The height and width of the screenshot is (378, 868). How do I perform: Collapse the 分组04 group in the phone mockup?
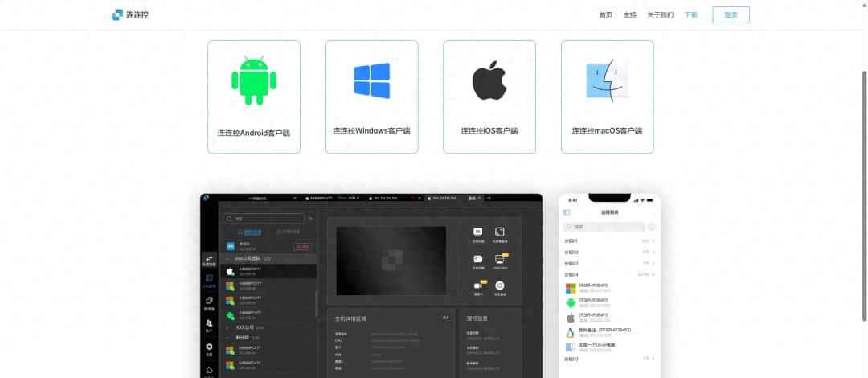pyautogui.click(x=609, y=274)
